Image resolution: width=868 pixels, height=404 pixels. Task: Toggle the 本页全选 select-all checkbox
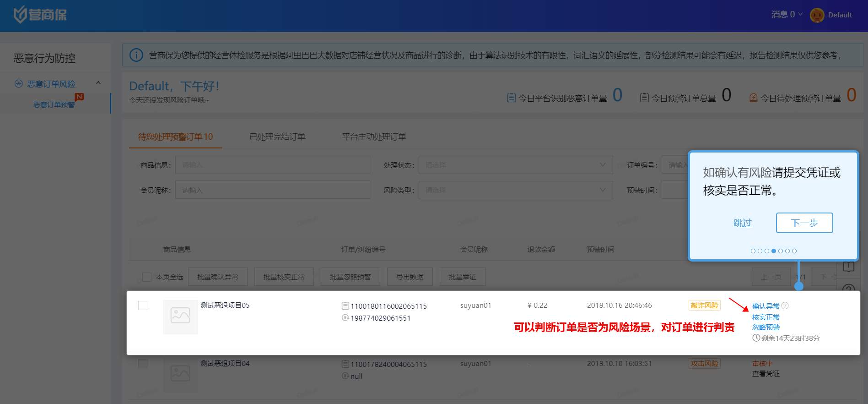tap(147, 277)
